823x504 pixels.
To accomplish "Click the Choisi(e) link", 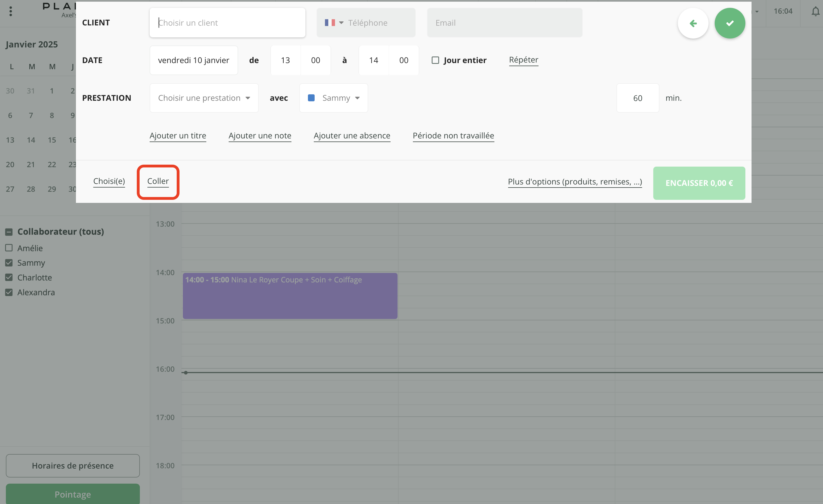I will 109,181.
